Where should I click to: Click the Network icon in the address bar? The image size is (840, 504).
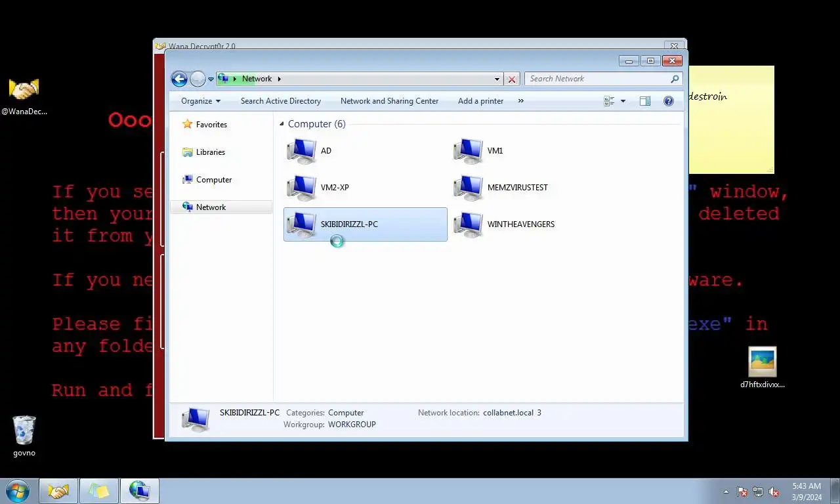(223, 79)
